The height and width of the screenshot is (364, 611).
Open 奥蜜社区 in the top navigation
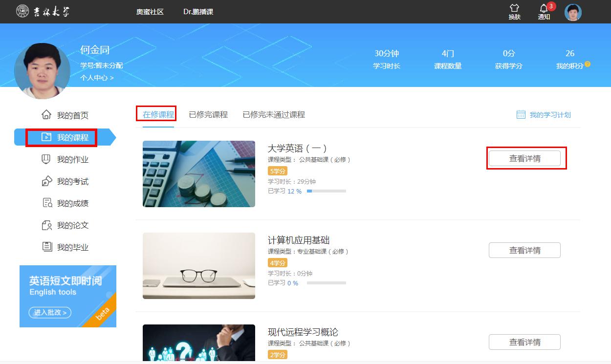pos(150,12)
